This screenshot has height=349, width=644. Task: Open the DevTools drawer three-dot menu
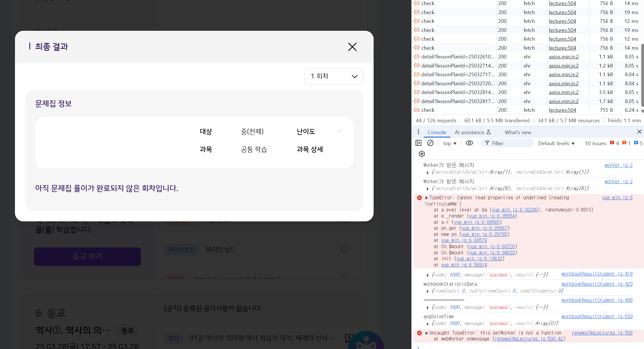click(418, 132)
